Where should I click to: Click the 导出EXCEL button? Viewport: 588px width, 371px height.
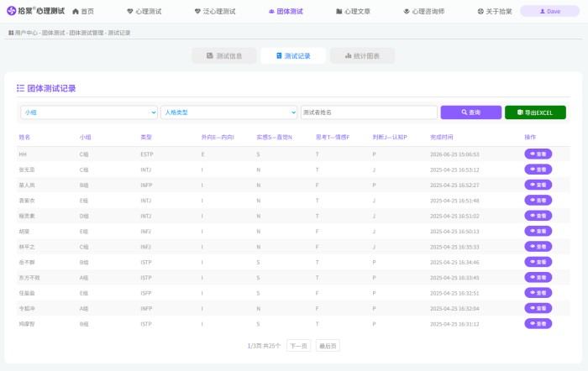pos(535,112)
